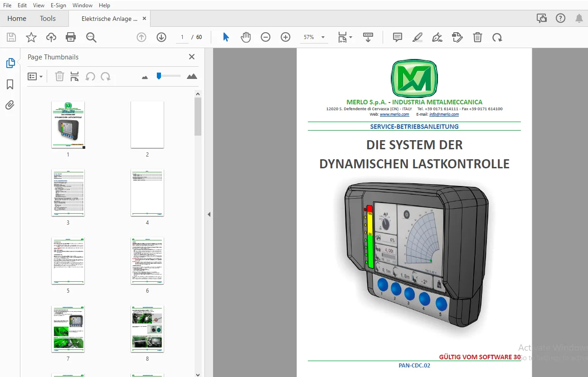
Task: Click the thumbnails panel scrollbar thumb
Action: point(198,117)
